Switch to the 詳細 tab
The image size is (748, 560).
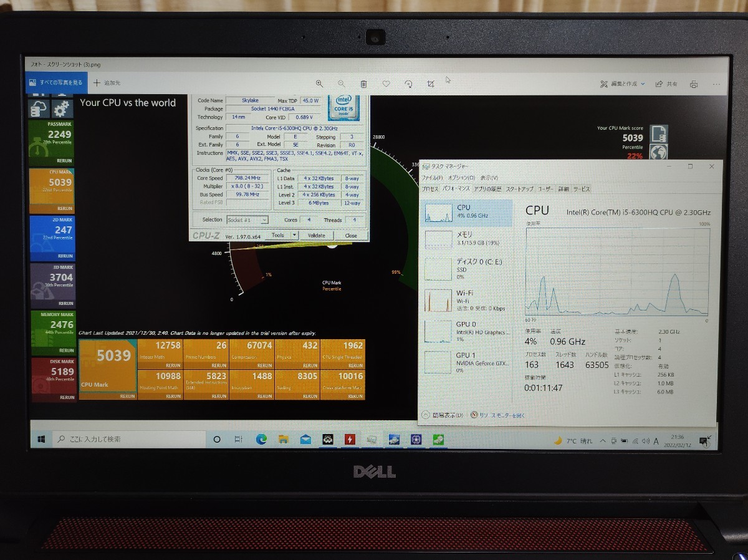(x=563, y=189)
